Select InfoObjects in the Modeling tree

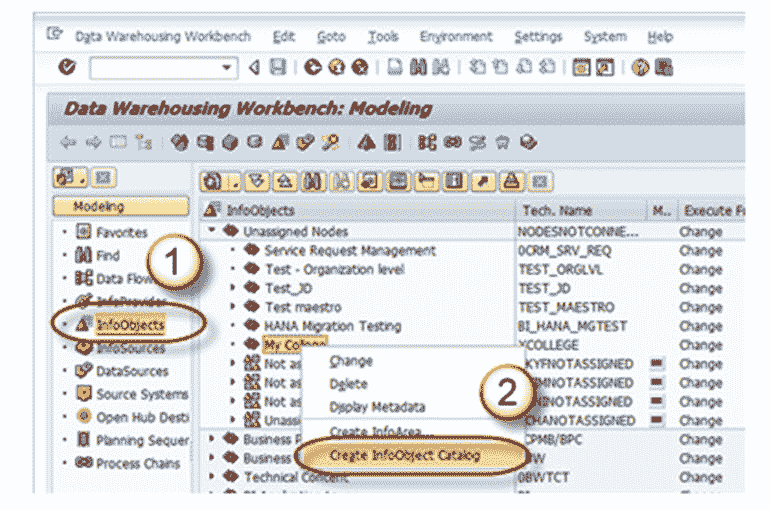tap(130, 325)
